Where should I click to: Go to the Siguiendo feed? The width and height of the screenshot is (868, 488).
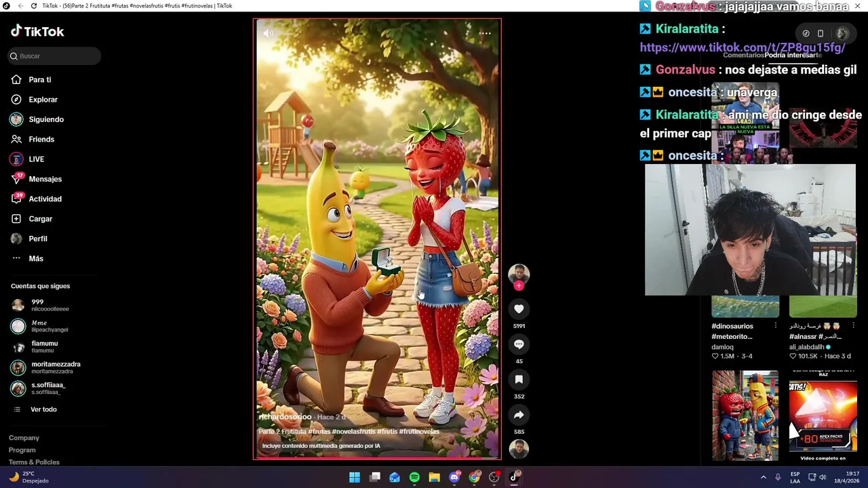tap(37, 119)
